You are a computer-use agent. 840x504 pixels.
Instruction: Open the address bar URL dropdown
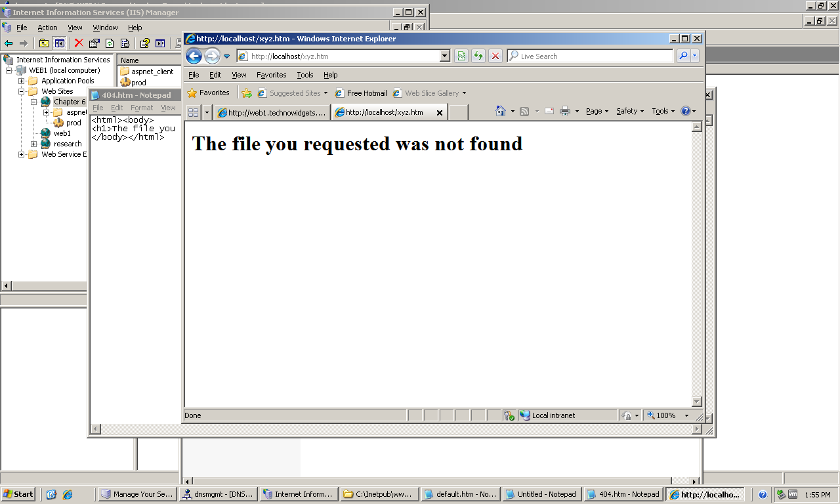pyautogui.click(x=444, y=56)
